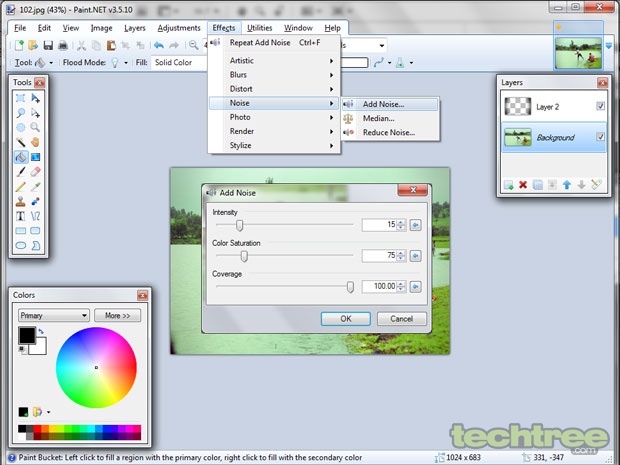Click the Undo toolbar arrow
Viewport: 620px width, 465px height.
(159, 45)
